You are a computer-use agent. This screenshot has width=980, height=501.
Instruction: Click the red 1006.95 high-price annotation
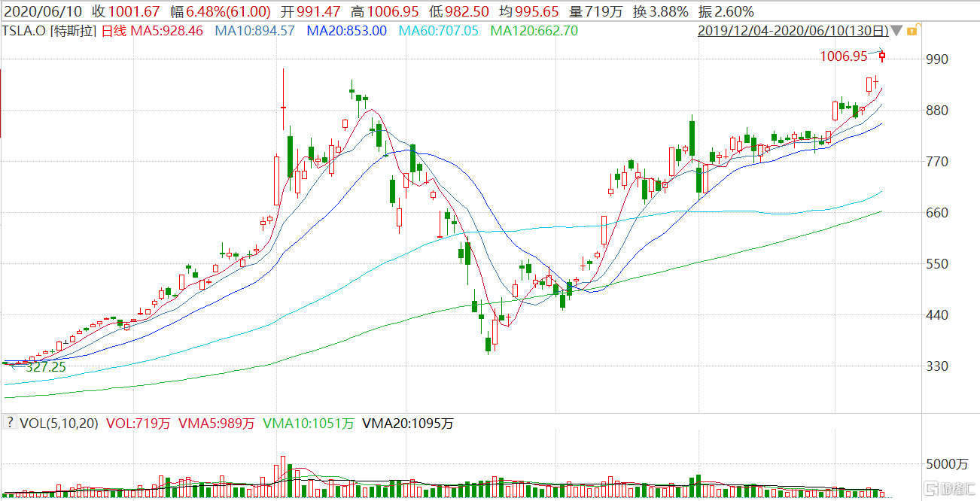tap(844, 56)
